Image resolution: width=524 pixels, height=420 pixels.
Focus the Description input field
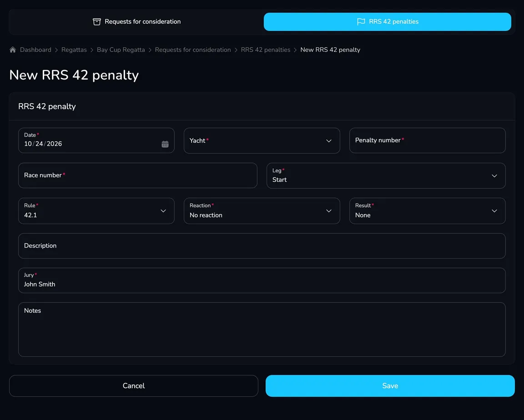coord(262,246)
